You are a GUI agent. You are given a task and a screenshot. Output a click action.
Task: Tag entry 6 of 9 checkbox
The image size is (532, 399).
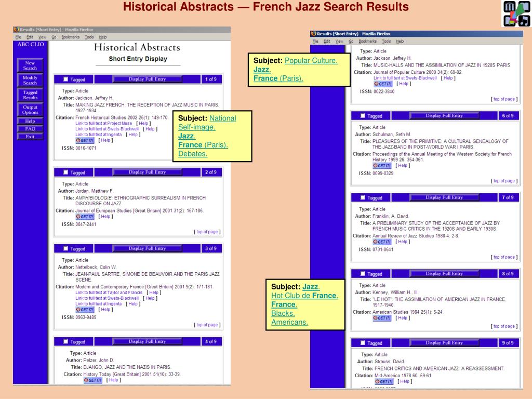(363, 116)
